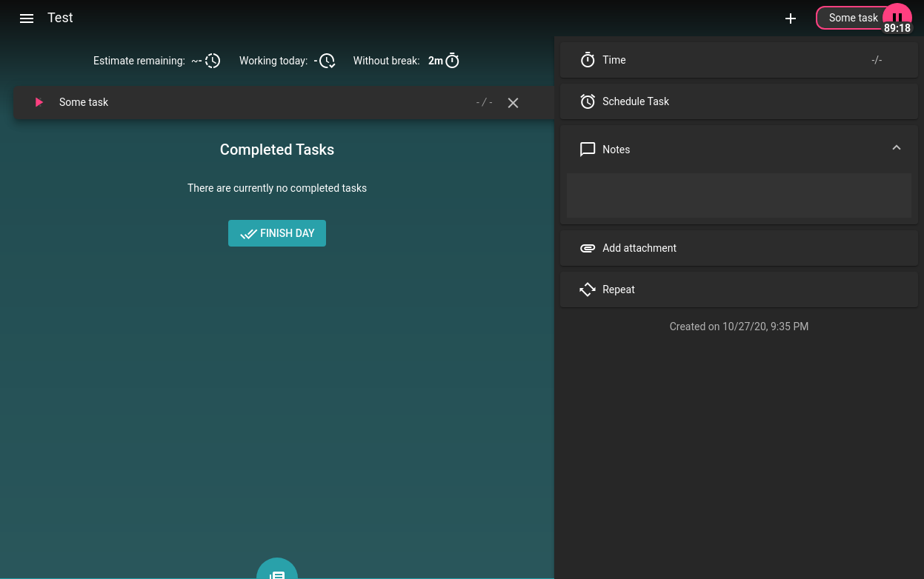Click the alarm clock Schedule Task icon
The height and width of the screenshot is (579, 924).
coord(588,101)
